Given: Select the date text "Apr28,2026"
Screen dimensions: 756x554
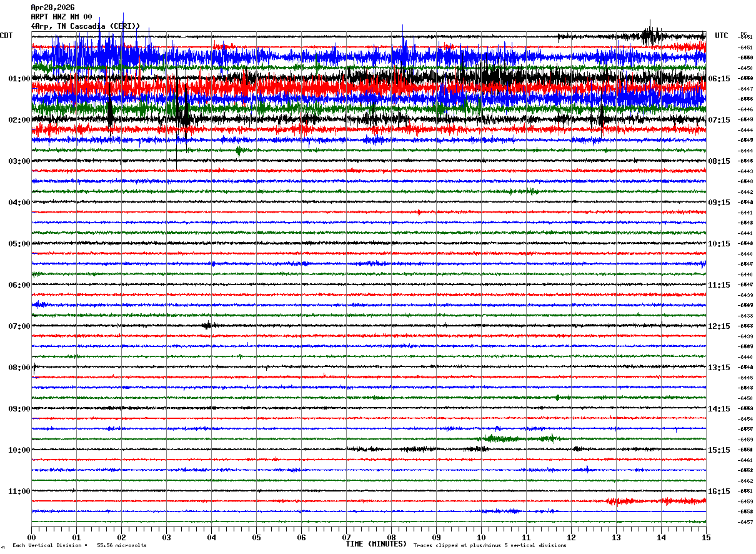Looking at the screenshot, I should coord(52,8).
